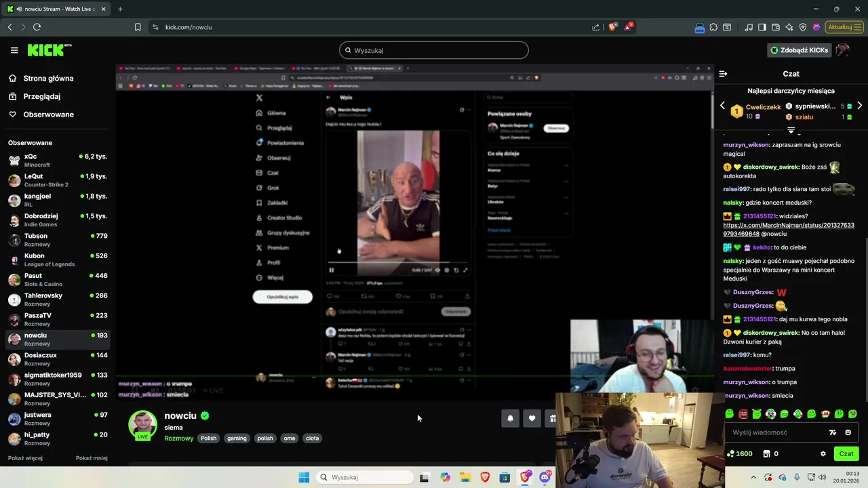This screenshot has width=868, height=488.
Task: Open browser media control icon
Action: (749, 27)
